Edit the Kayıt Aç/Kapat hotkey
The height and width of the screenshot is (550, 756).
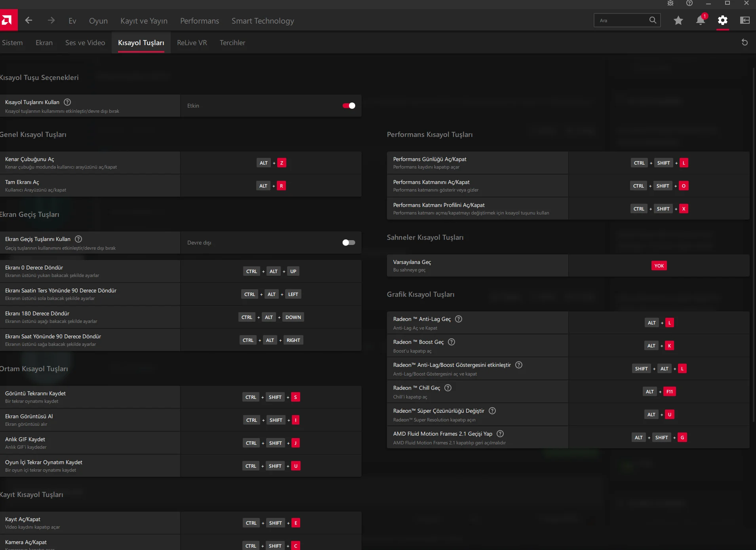(x=271, y=523)
